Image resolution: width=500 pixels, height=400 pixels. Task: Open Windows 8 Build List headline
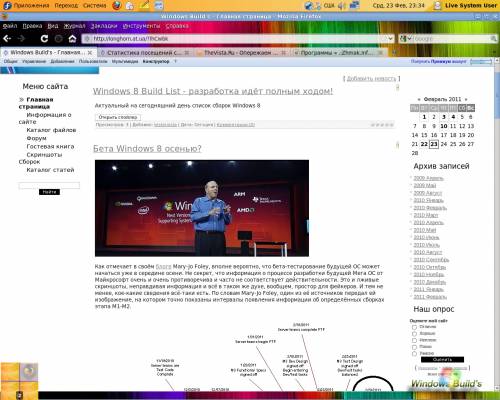tap(213, 91)
